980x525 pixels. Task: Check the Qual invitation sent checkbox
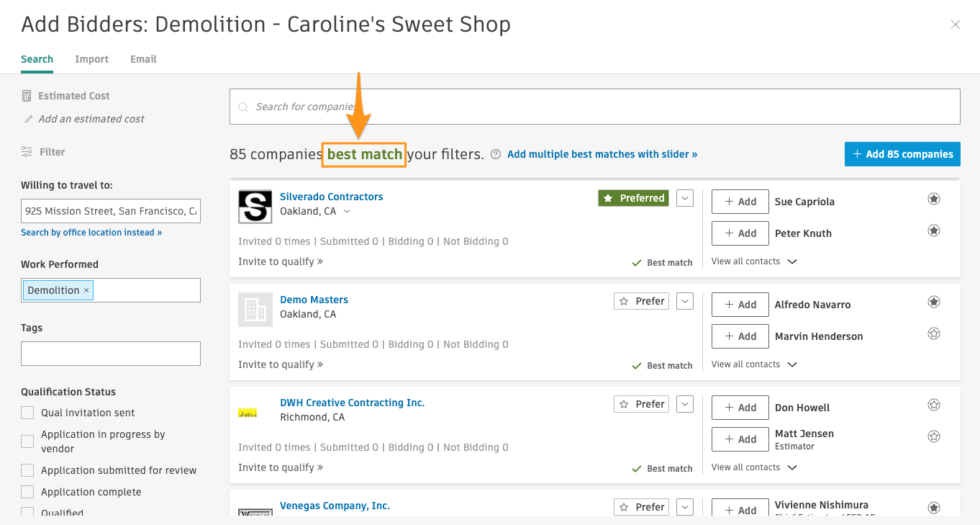(x=27, y=413)
